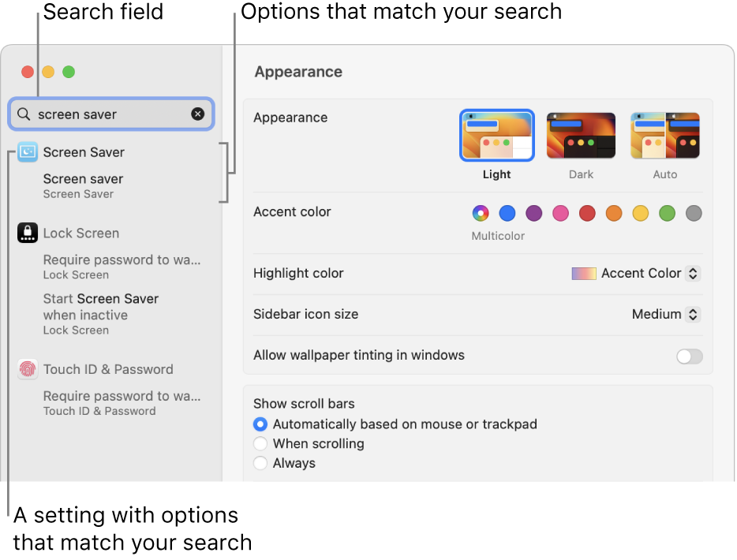737x560 pixels.
Task: Click the magnifying glass search icon
Action: (x=24, y=114)
